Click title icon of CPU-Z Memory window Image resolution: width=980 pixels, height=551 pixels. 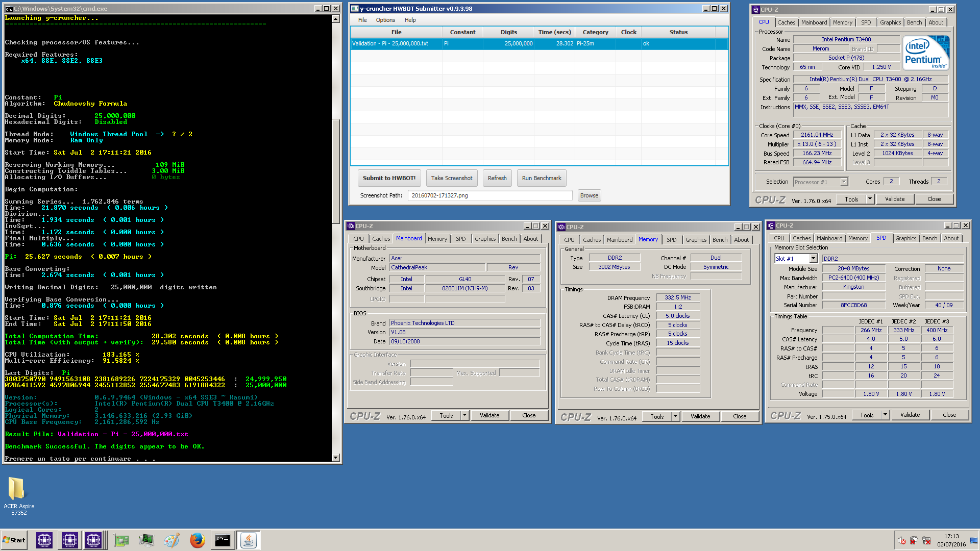(561, 227)
